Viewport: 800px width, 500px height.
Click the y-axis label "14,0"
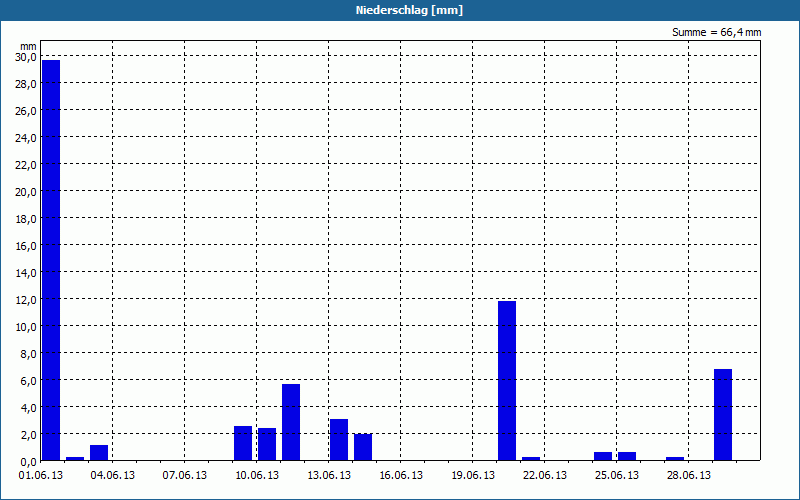26,273
